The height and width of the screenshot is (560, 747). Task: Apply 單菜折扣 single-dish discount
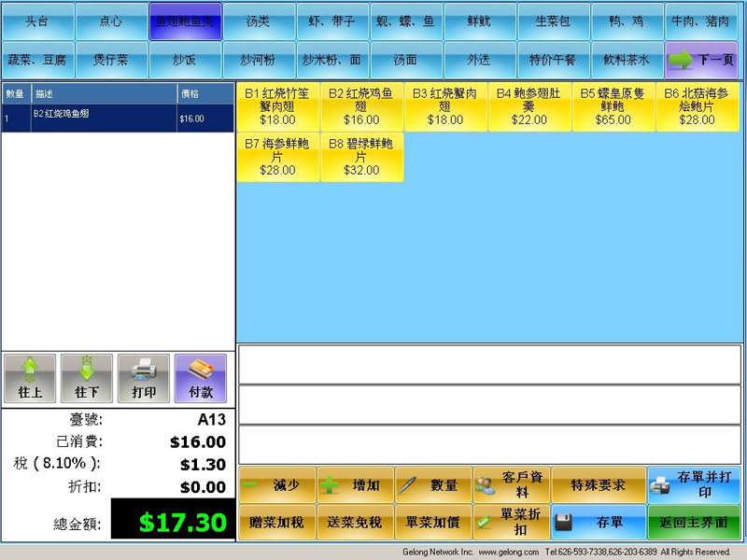pyautogui.click(x=511, y=522)
